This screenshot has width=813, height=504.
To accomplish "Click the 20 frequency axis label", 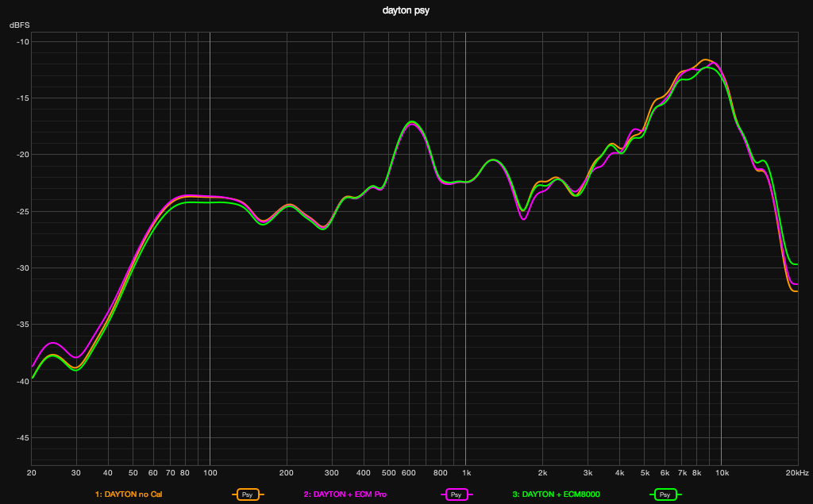I will click(31, 473).
